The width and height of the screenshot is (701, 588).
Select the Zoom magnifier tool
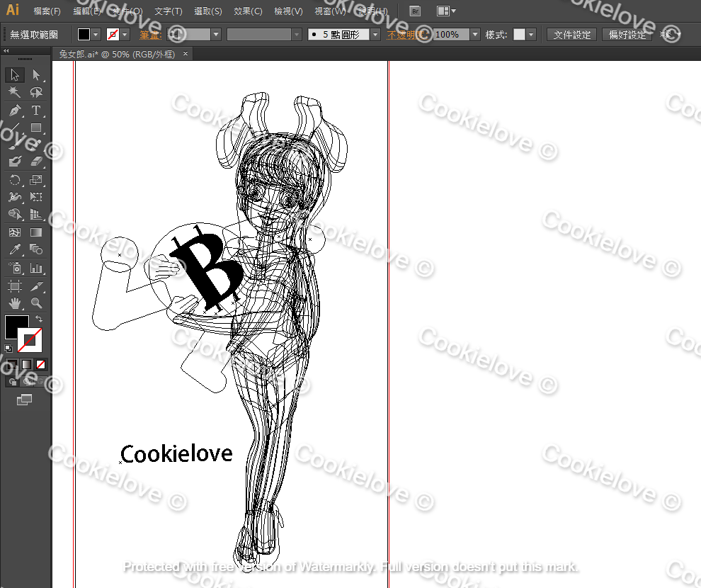[x=36, y=303]
